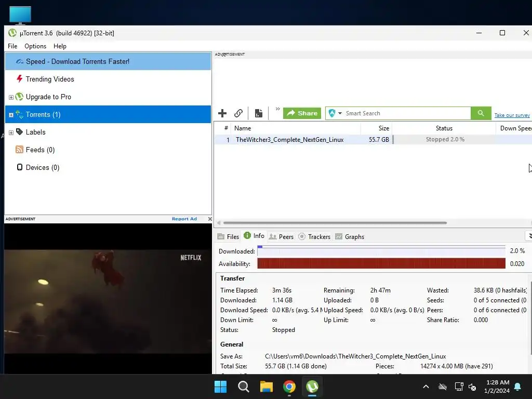
Task: Click the Feeds RSS icon
Action: click(x=19, y=149)
